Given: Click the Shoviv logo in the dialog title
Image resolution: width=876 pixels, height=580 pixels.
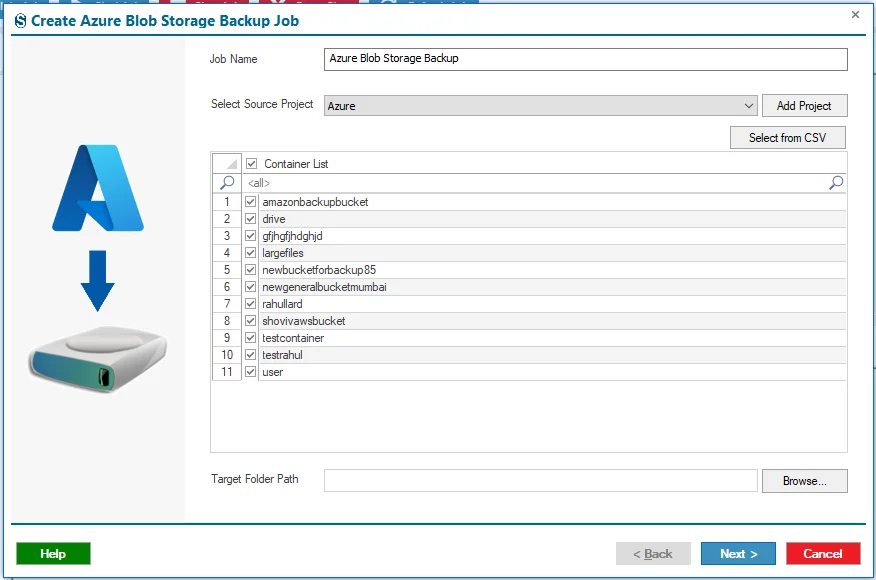Looking at the screenshot, I should [x=21, y=21].
